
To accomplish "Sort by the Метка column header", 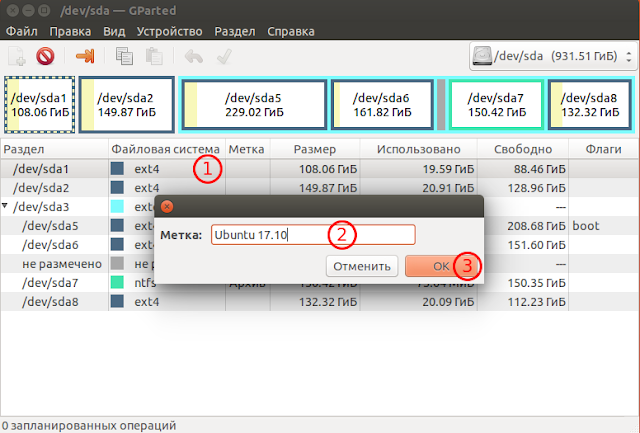I will pos(247,149).
